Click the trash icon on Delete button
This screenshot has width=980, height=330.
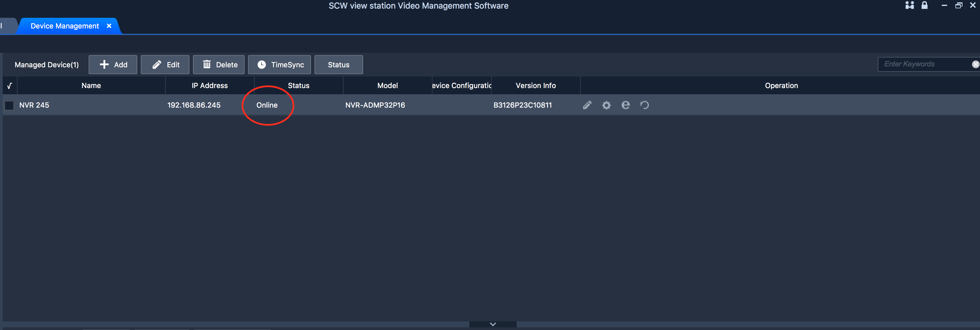207,64
